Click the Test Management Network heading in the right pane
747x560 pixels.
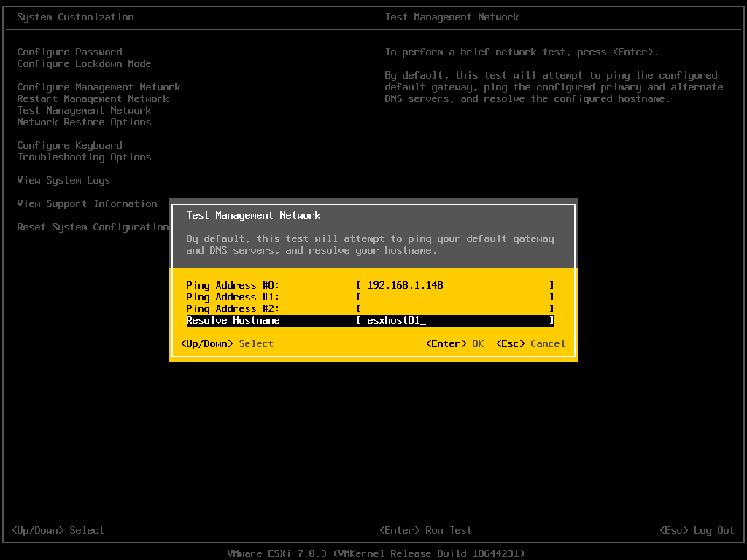click(452, 17)
